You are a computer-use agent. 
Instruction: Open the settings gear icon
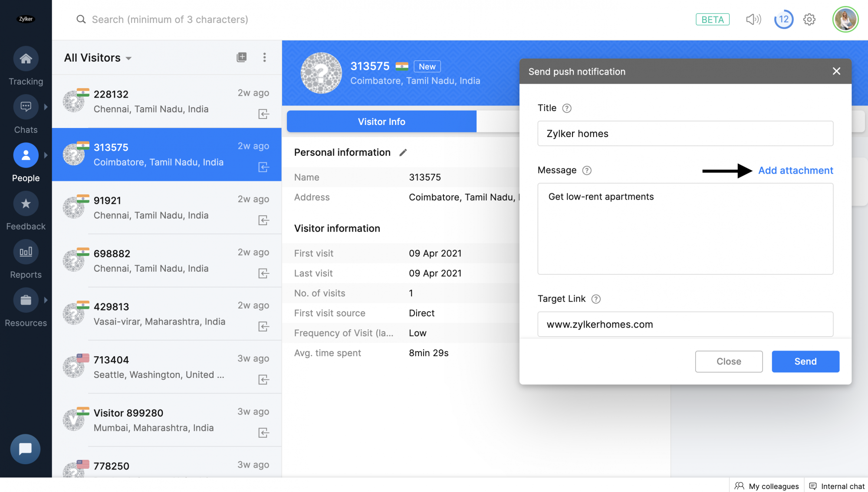pyautogui.click(x=809, y=20)
